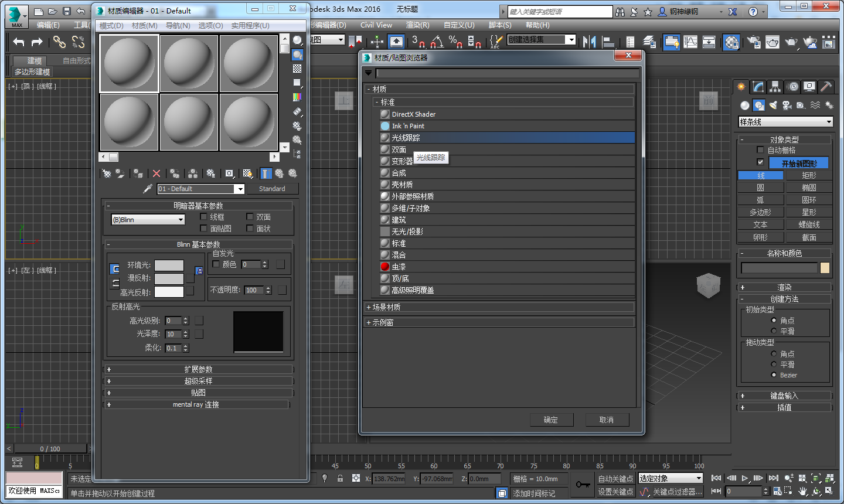Select the Cameras category icon
The height and width of the screenshot is (504, 844).
pyautogui.click(x=787, y=105)
